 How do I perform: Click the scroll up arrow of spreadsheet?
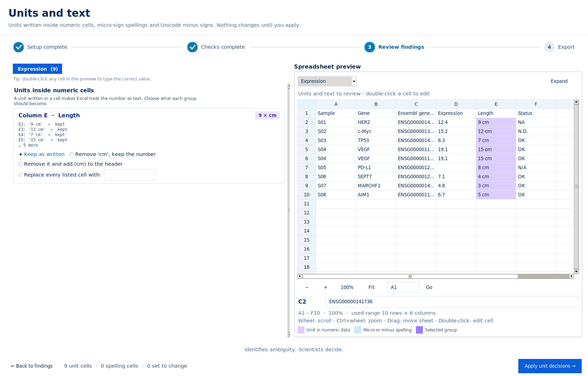(577, 102)
